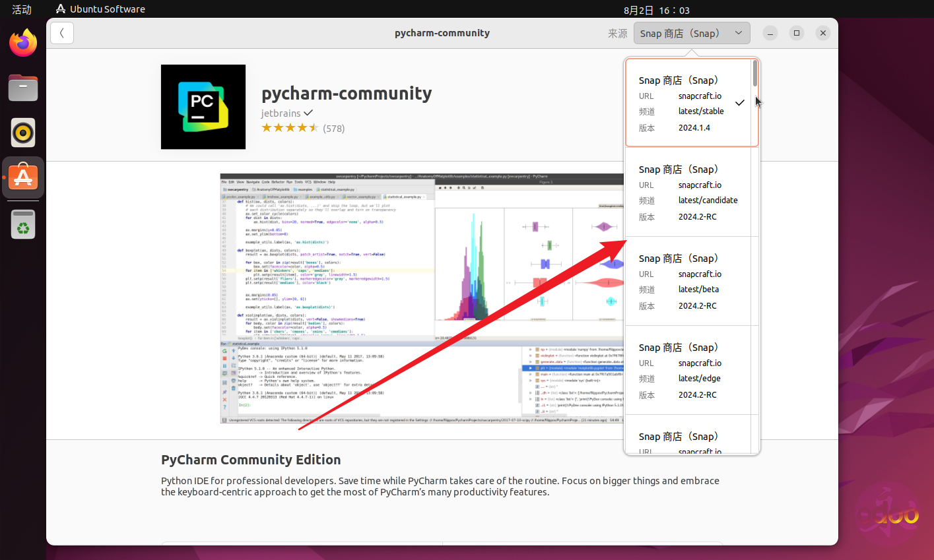Open the PyCharm screenshot thumbnail
This screenshot has width=934, height=560.
point(422,298)
